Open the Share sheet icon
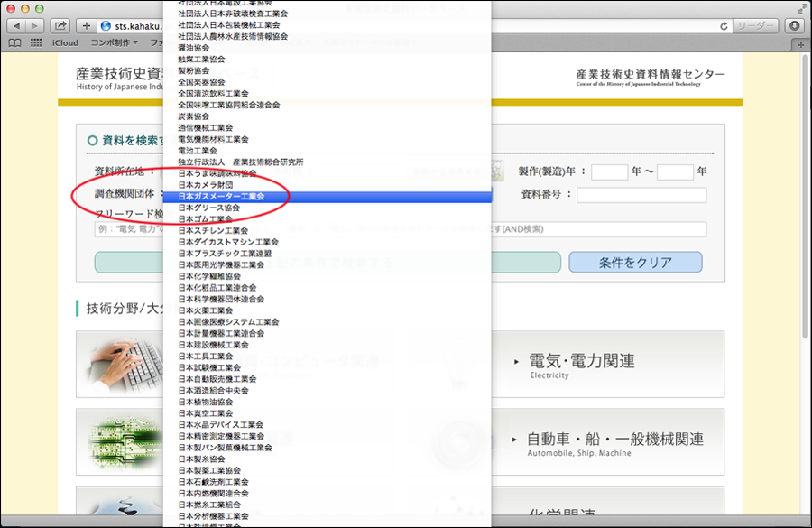Screen dimensions: 812x528 60,26
